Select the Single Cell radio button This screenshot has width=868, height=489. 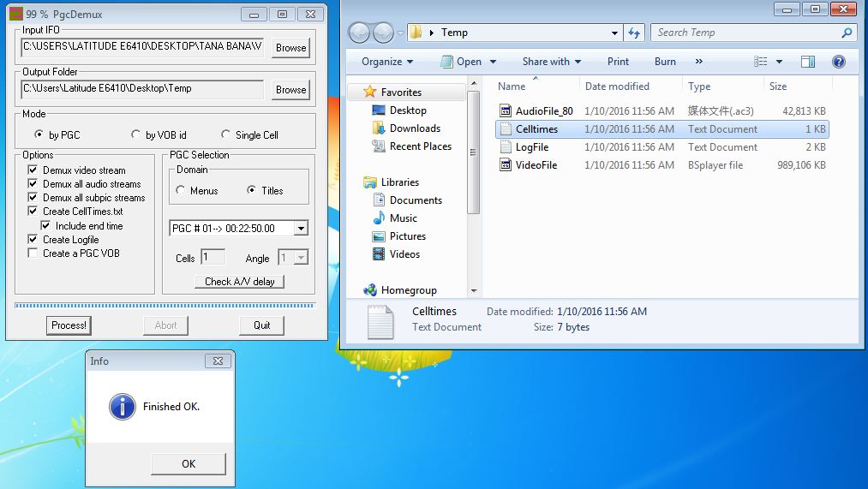point(225,134)
